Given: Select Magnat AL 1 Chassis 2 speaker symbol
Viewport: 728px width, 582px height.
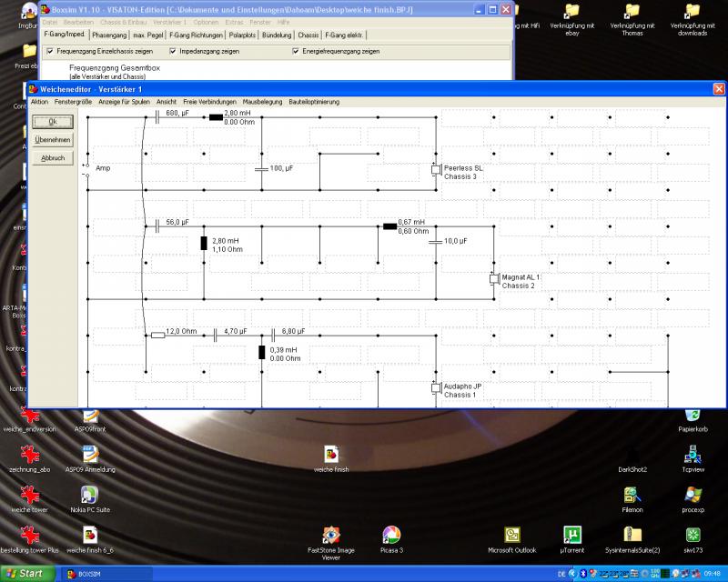Looking at the screenshot, I should [494, 279].
